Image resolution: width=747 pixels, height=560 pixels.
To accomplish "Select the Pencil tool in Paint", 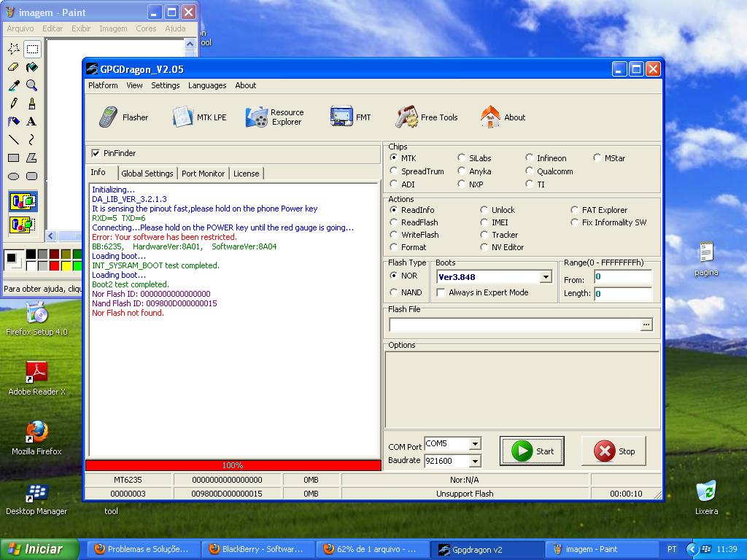I will click(x=14, y=103).
